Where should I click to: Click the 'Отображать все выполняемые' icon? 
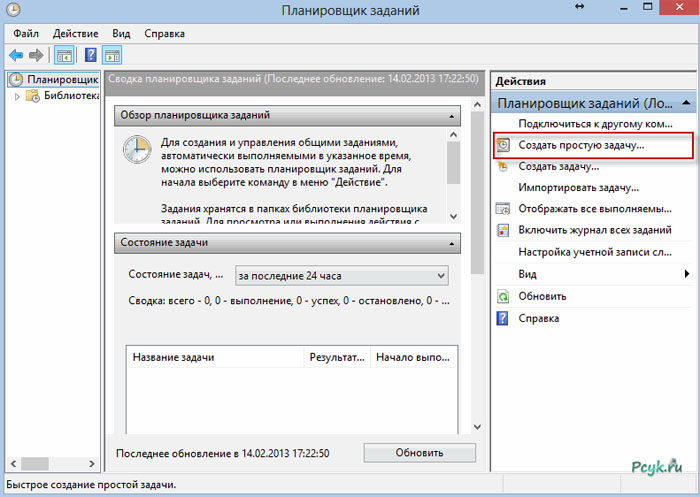tap(504, 209)
